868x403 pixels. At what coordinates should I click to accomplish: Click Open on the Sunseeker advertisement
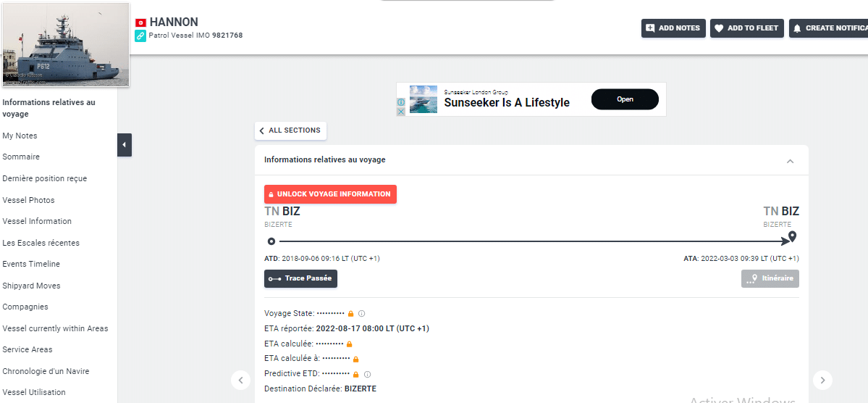pos(625,99)
